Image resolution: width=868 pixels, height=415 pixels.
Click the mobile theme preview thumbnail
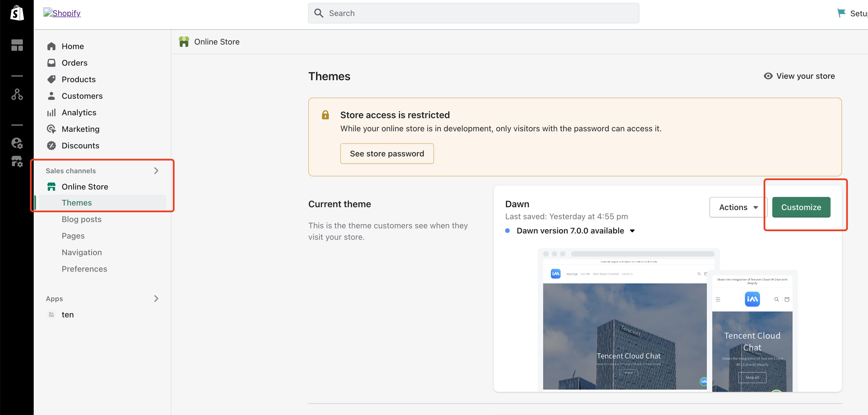[752, 331]
